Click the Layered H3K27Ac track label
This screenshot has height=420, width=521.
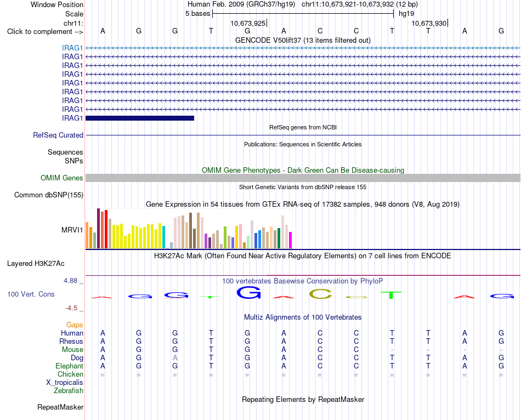tap(36, 264)
